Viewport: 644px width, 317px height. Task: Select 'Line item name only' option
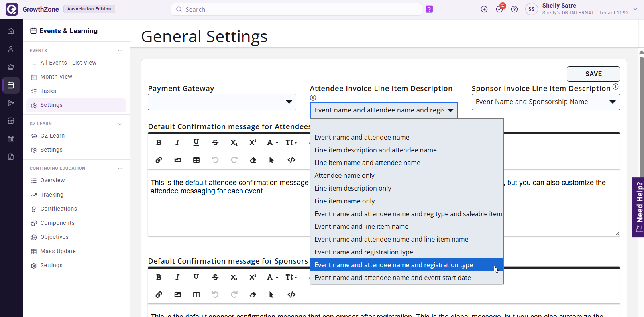click(x=407, y=201)
